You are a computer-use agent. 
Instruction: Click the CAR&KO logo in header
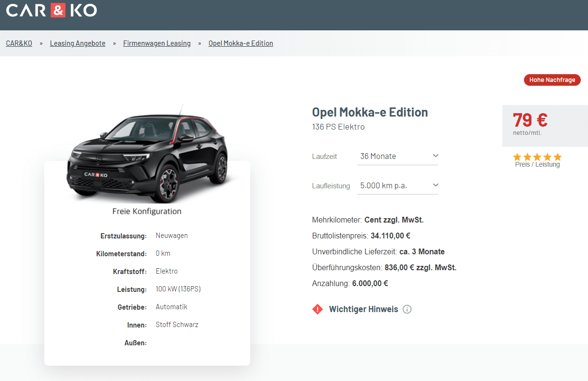(51, 10)
